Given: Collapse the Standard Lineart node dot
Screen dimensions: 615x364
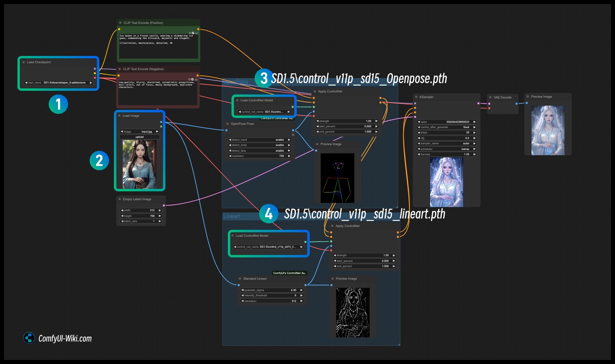Looking at the screenshot, I should click(x=240, y=278).
